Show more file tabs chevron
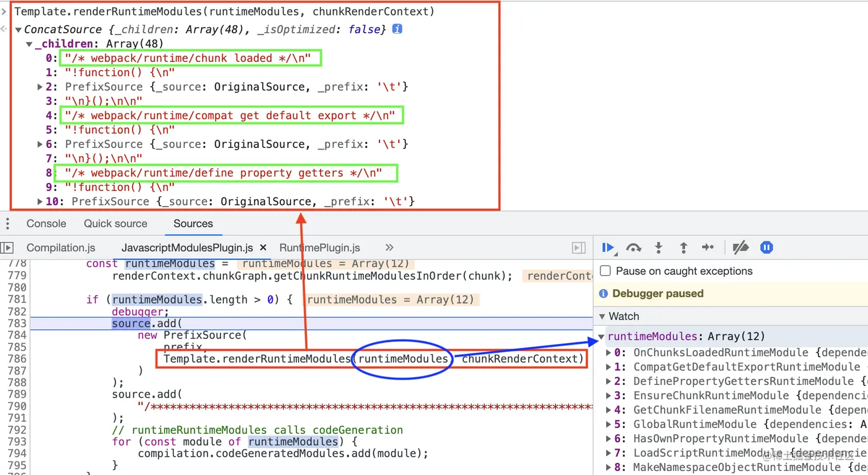Image resolution: width=868 pixels, height=475 pixels. [389, 247]
